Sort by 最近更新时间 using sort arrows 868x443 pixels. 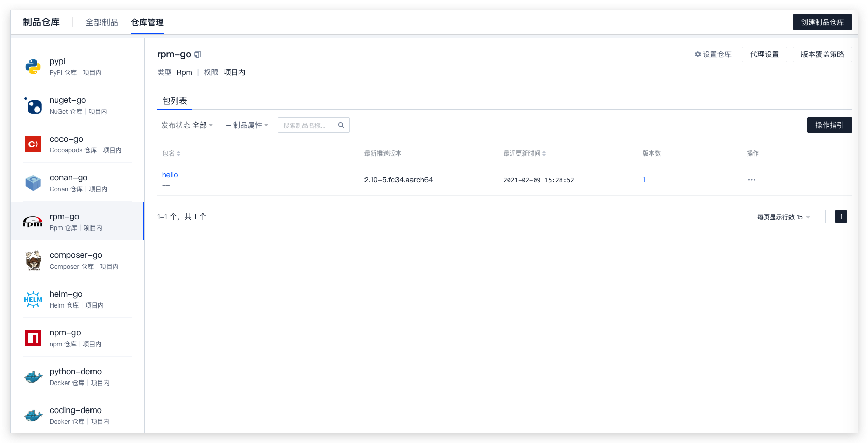(544, 154)
